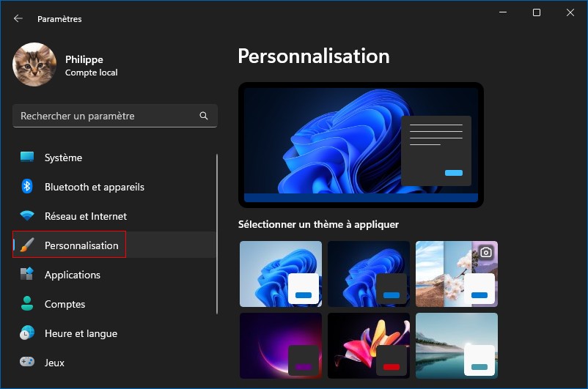Click the sidebar vertical scrollbar
This screenshot has height=389, width=588.
pos(217,234)
